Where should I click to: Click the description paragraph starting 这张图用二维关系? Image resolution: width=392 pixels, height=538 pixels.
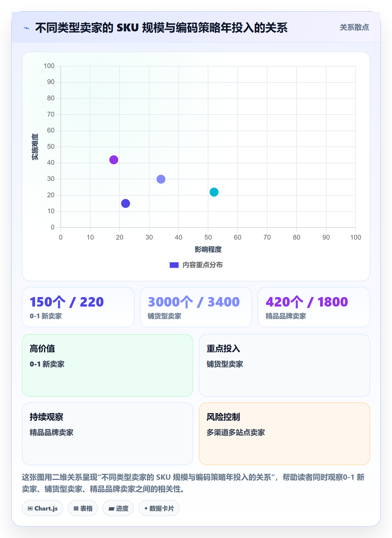193,483
